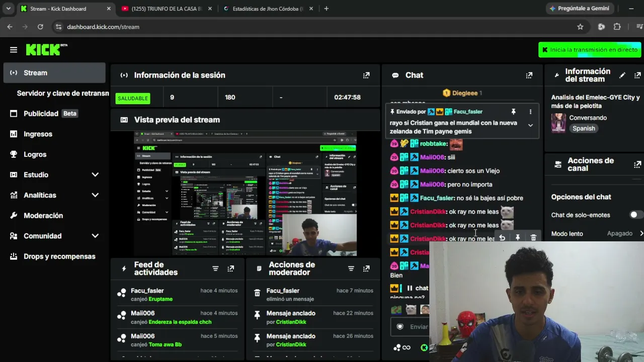Unpin the pinned chat message from Facu_fasler
Screen dimensions: 644x362
click(x=513, y=112)
